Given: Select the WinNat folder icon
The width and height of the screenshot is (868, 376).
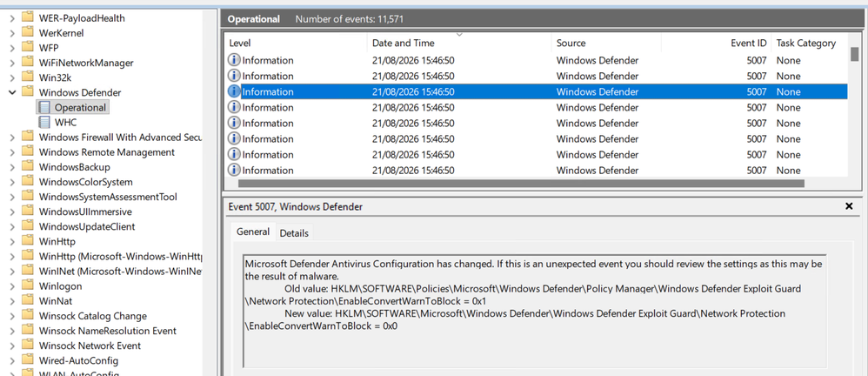Looking at the screenshot, I should point(27,300).
